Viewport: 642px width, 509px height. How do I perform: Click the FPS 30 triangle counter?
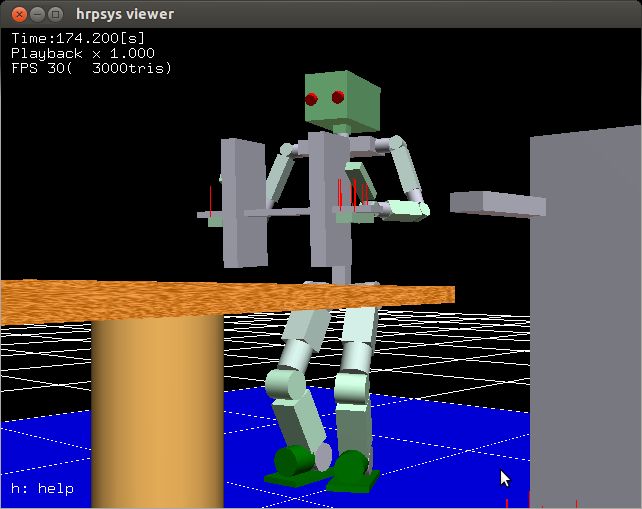(x=91, y=68)
